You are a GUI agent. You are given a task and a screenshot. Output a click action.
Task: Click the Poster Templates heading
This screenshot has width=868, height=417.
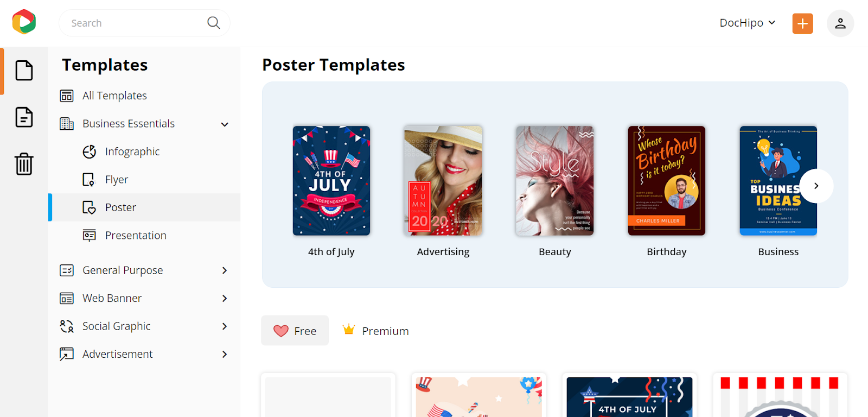[x=334, y=65]
